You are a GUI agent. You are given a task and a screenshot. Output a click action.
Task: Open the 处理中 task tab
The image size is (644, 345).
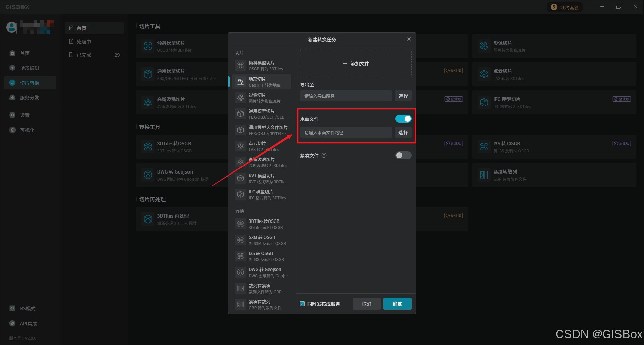94,41
